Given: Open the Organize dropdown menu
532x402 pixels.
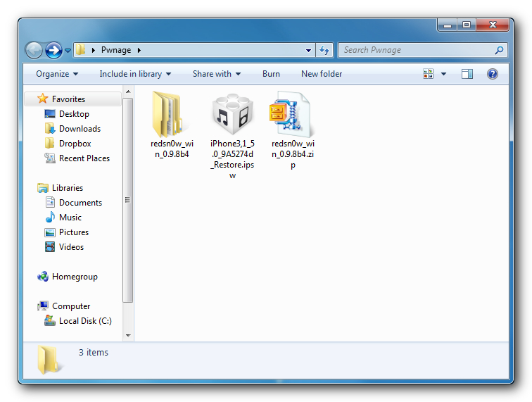Looking at the screenshot, I should tap(57, 74).
